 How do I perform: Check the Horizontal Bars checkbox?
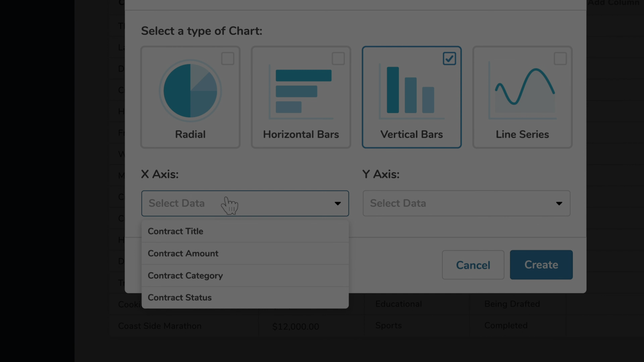coord(338,59)
